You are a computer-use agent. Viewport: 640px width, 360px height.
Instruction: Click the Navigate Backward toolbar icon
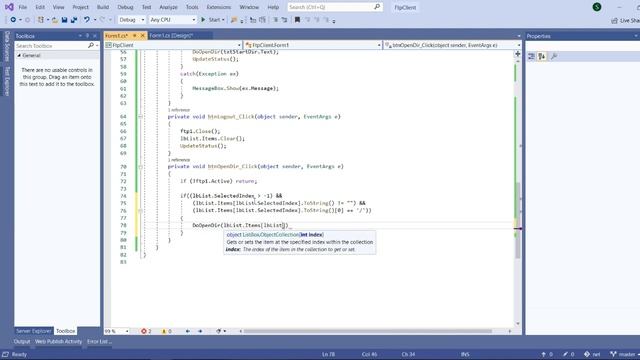tap(13, 20)
